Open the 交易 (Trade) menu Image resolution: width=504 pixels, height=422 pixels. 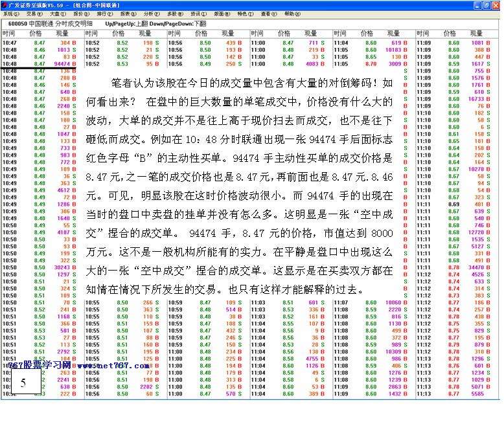pos(33,14)
